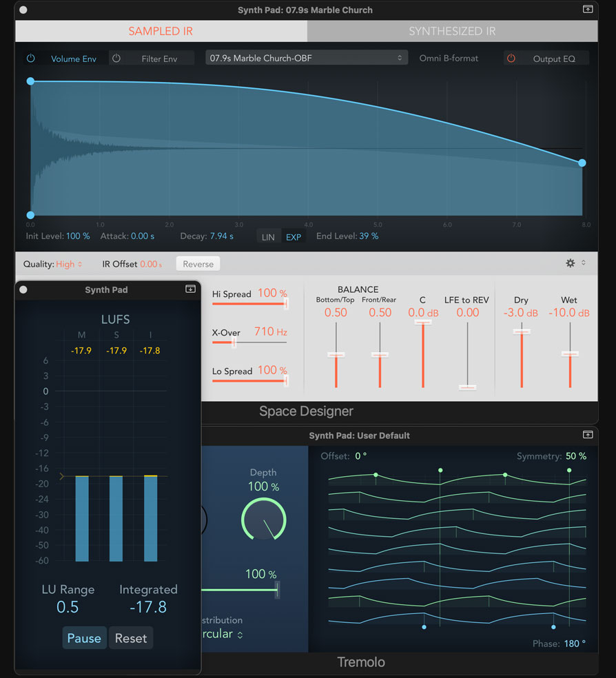Screen dimensions: 616x678
Task: Open the 07.9s Marble Church-OBF IR menu
Action: pos(306,58)
